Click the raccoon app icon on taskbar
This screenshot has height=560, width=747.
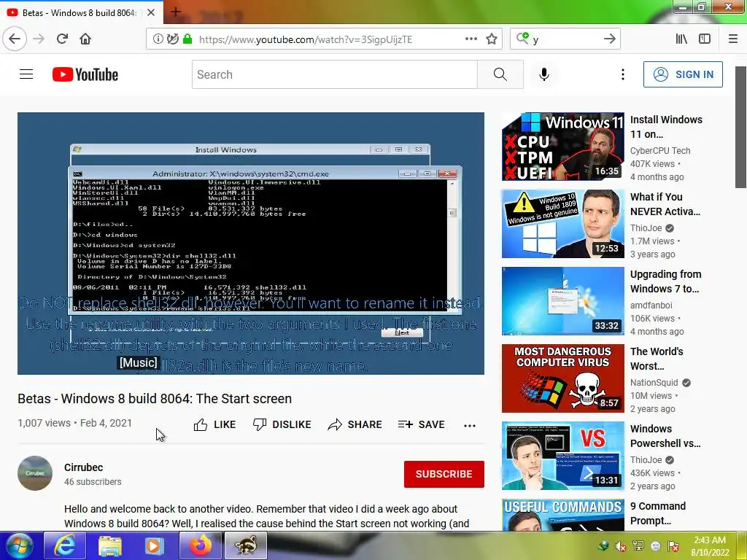pyautogui.click(x=246, y=545)
